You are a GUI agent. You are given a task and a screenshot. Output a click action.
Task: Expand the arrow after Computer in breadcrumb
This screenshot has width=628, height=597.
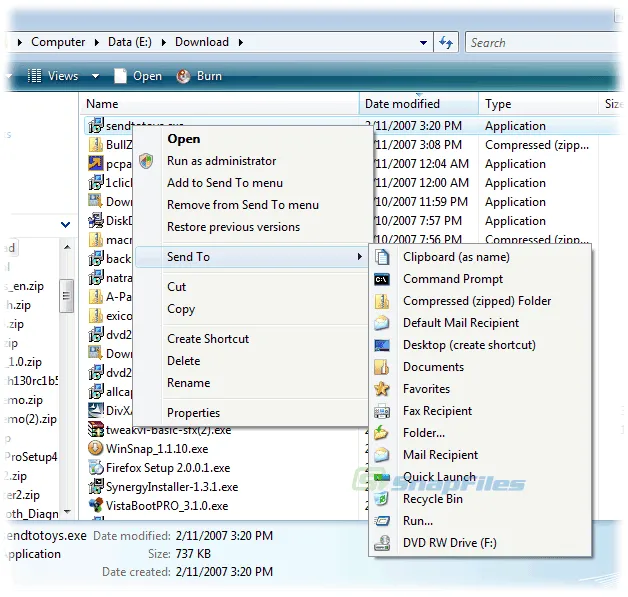tap(97, 42)
